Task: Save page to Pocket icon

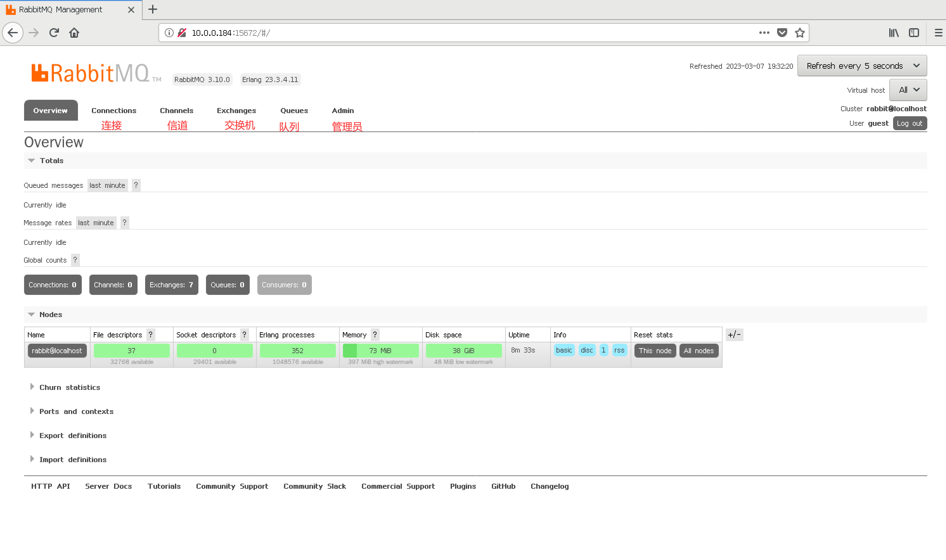Action: point(782,33)
